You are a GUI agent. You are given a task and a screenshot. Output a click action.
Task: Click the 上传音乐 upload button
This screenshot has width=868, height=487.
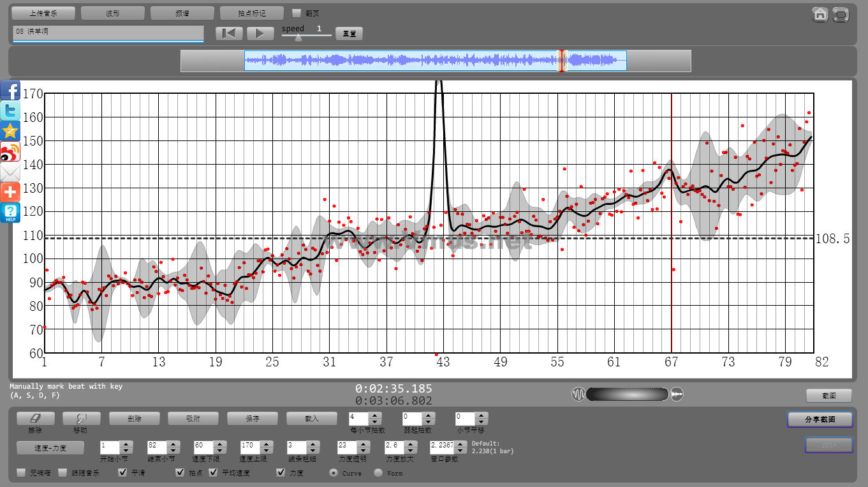coord(43,13)
